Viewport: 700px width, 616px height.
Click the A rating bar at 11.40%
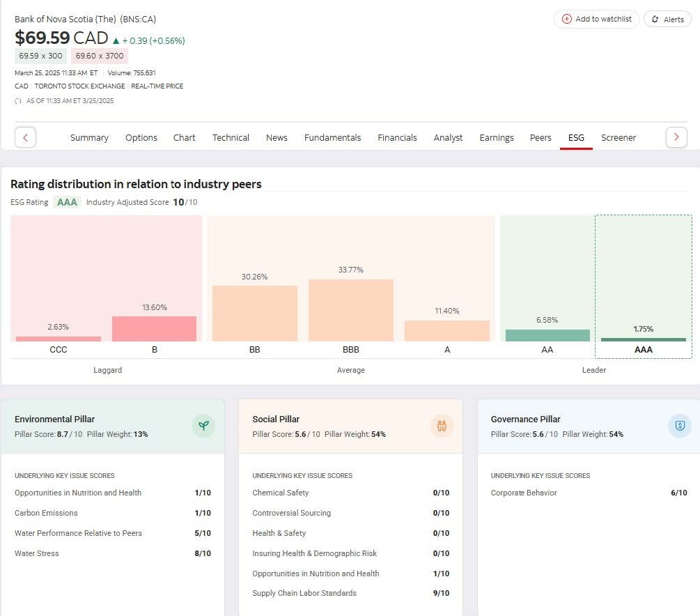click(x=447, y=331)
